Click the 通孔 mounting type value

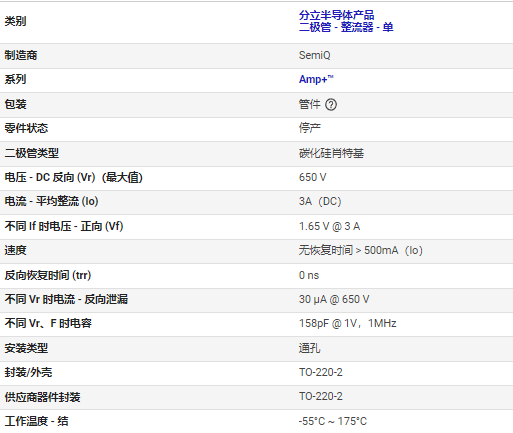[310, 348]
